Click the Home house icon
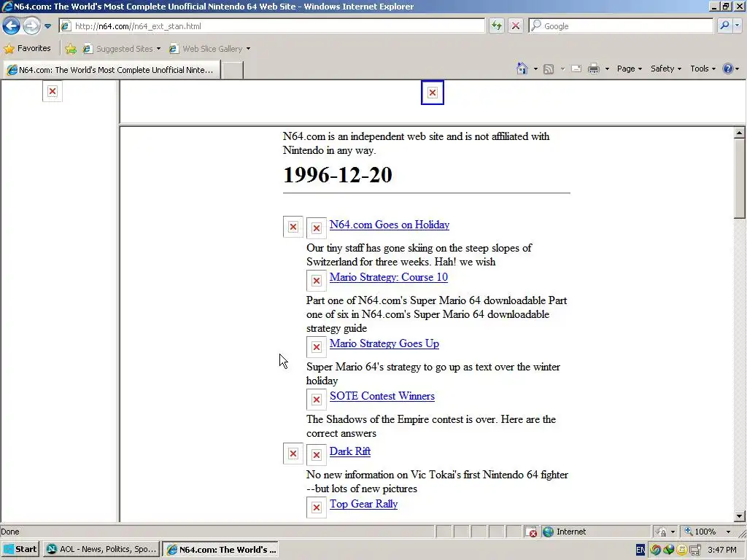Screen dimensions: 747x560 point(522,69)
